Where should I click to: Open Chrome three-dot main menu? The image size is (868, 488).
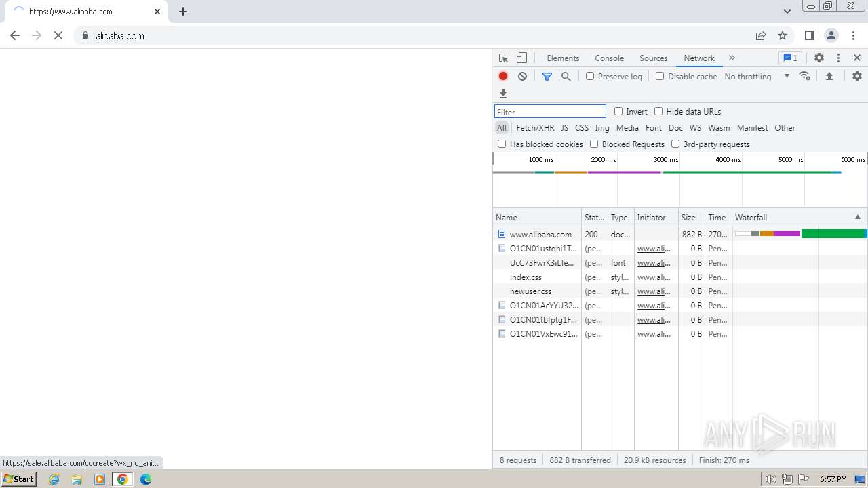pyautogui.click(x=853, y=36)
